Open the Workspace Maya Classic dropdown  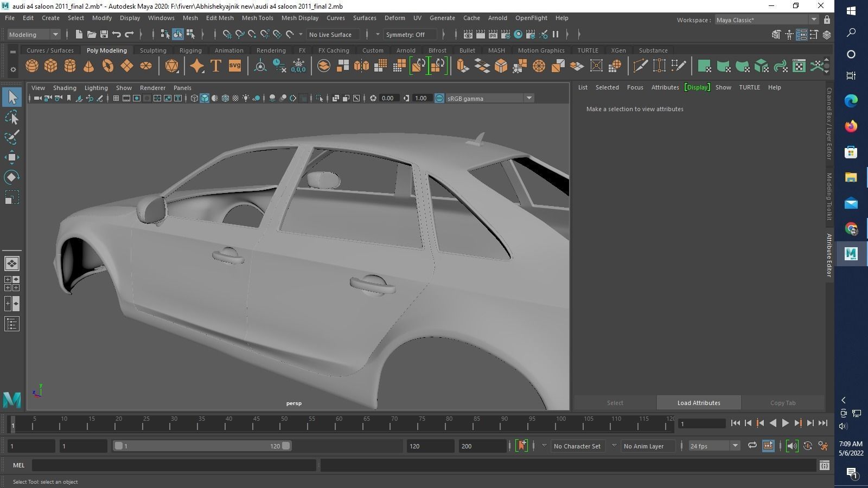click(766, 20)
